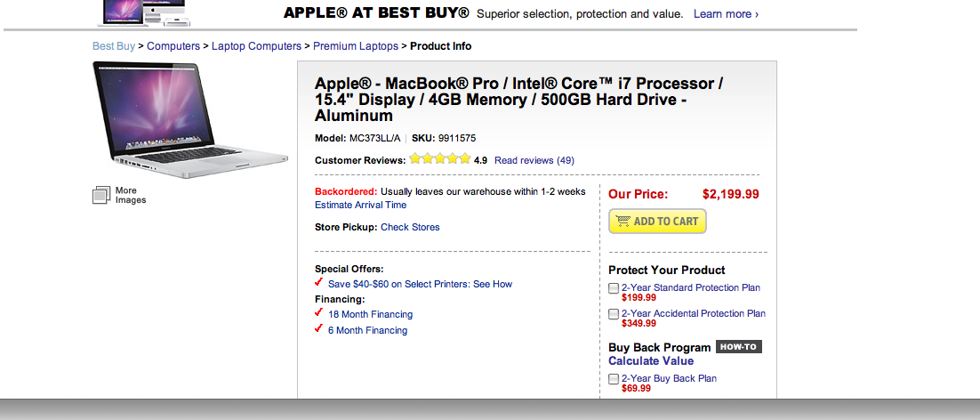The image size is (980, 420).
Task: Click the shopping cart icon in Add to Cart
Action: point(623,221)
